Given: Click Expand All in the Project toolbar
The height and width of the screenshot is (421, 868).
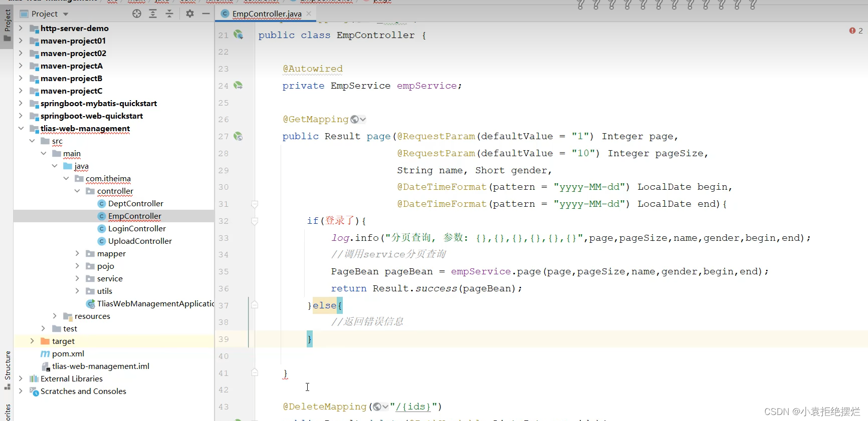Looking at the screenshot, I should [x=153, y=14].
